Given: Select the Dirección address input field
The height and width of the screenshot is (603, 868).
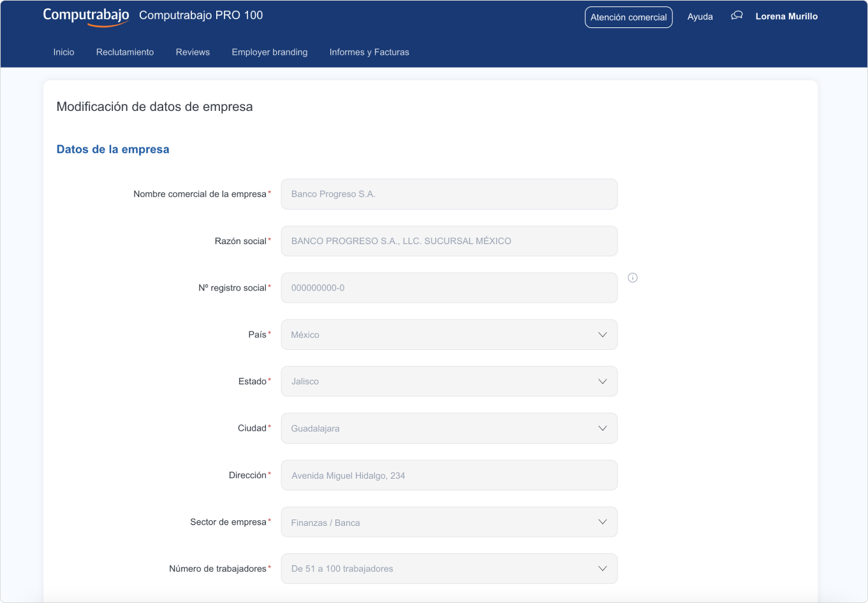Looking at the screenshot, I should [449, 476].
